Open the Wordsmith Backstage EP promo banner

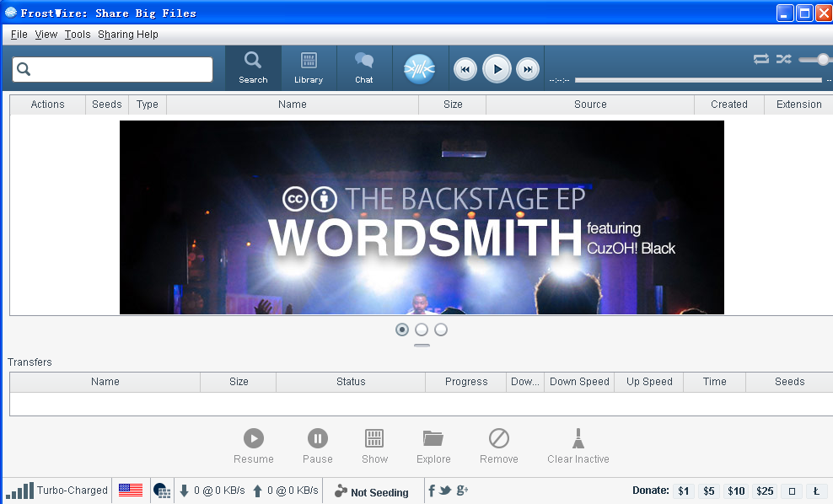[x=422, y=217]
